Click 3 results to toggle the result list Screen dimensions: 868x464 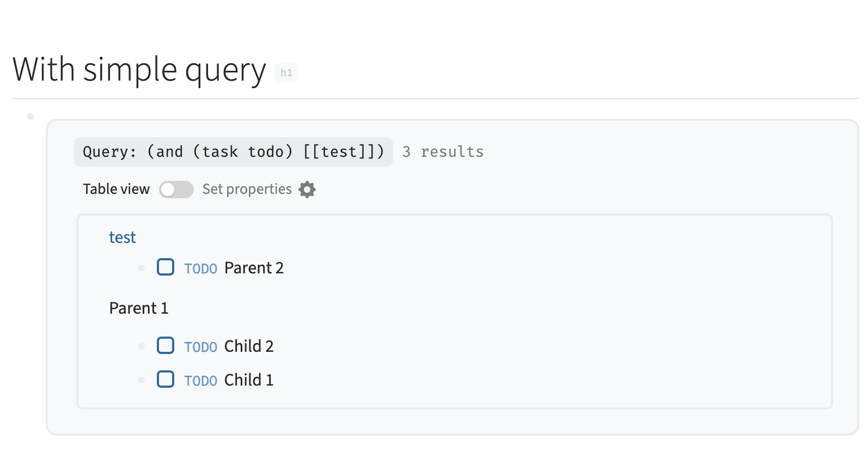[442, 151]
